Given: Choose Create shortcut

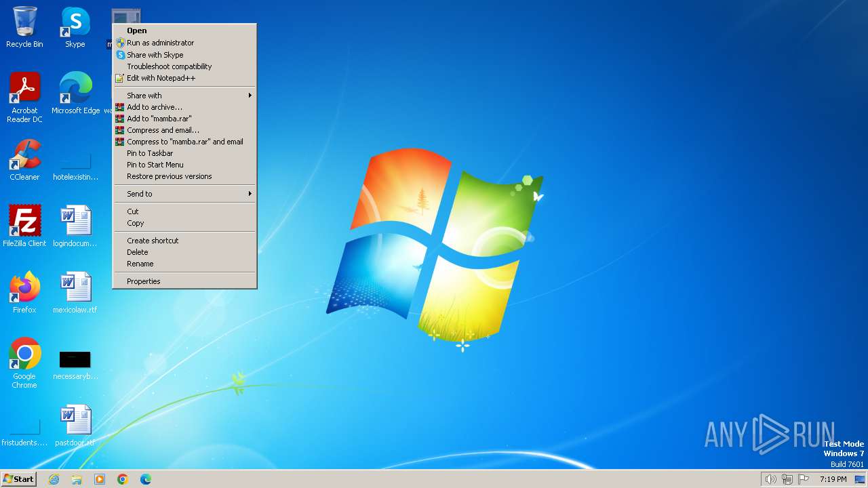Looking at the screenshot, I should (x=184, y=241).
